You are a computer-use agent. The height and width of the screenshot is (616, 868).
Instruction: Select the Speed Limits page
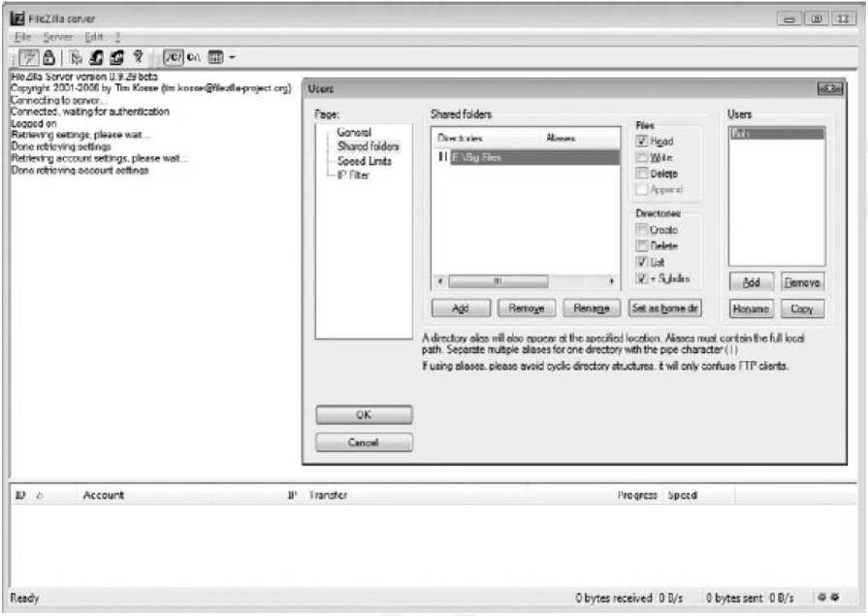coord(365,161)
